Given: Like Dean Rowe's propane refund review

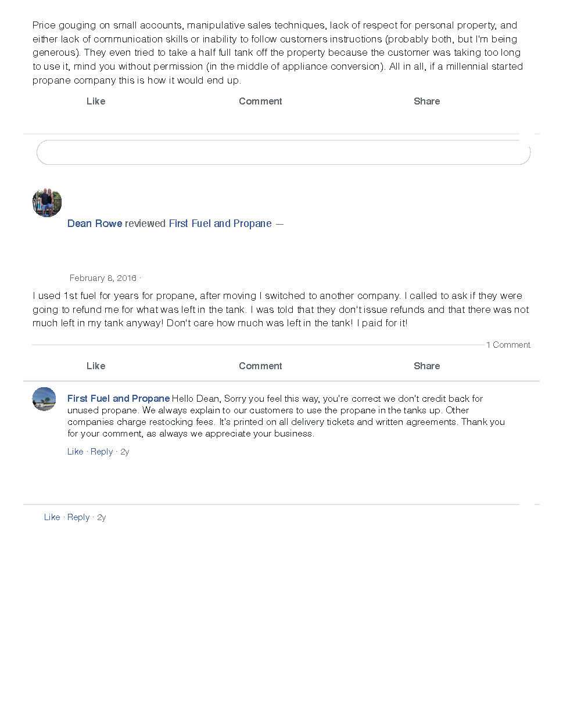Looking at the screenshot, I should pos(96,366).
